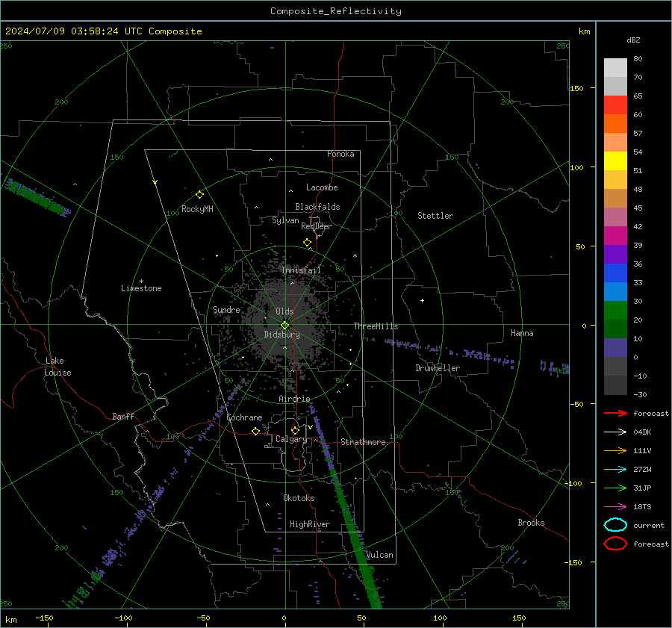Image resolution: width=672 pixels, height=628 pixels.
Task: Click the 39 dBZ purple color swatch
Action: tap(615, 254)
